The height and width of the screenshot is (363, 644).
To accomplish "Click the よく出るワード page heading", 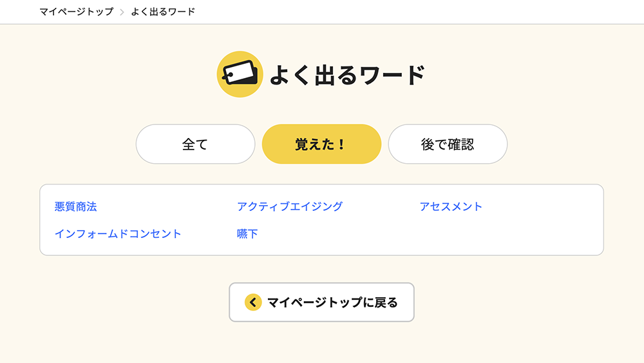I will pyautogui.click(x=347, y=75).
